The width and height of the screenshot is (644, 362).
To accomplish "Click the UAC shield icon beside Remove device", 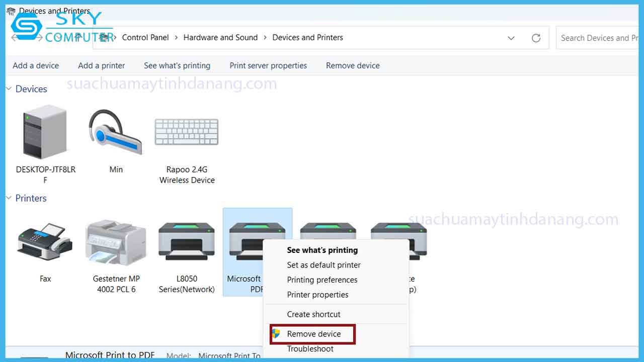I will click(x=276, y=334).
